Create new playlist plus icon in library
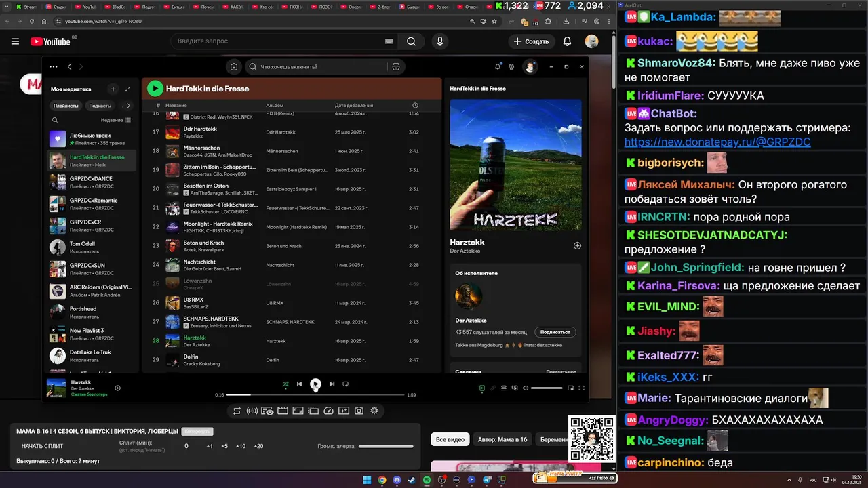This screenshot has height=488, width=868. 113,89
